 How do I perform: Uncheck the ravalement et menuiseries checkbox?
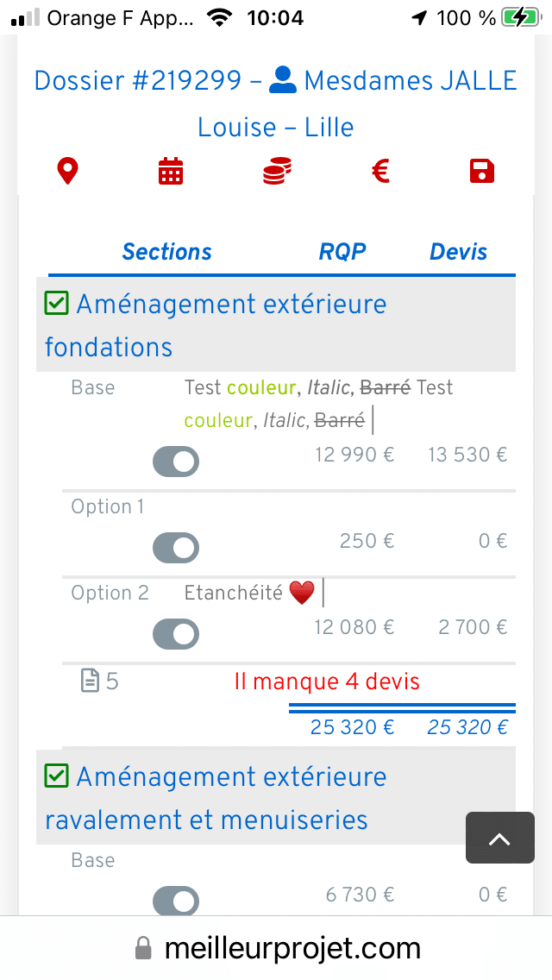56,776
